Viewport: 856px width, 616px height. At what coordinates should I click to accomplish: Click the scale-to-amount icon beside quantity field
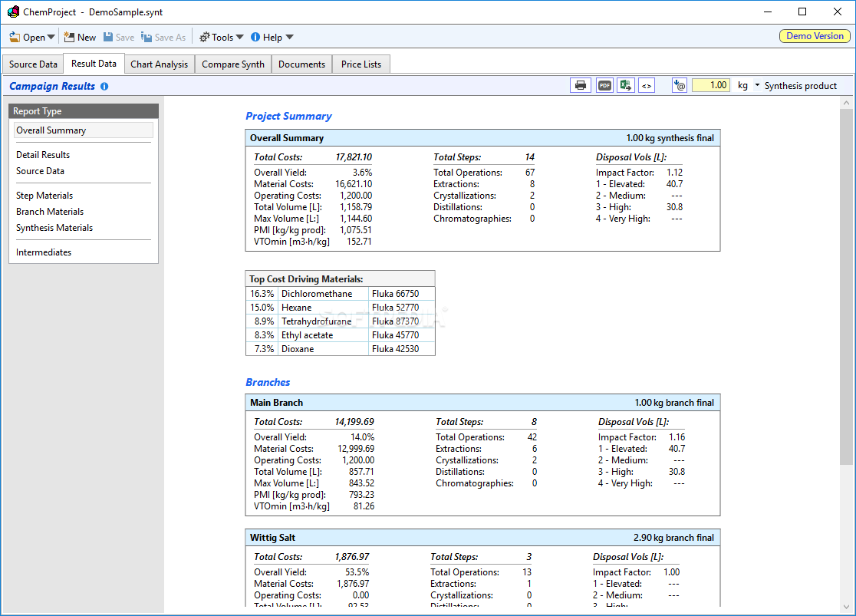pos(679,85)
